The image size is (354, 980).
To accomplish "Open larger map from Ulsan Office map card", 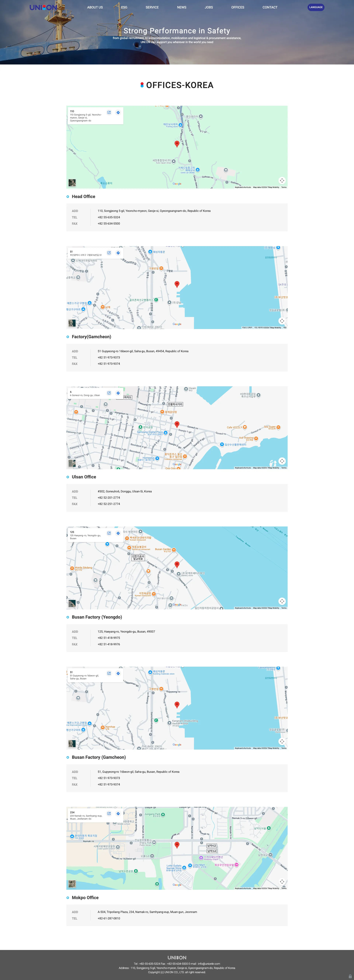I will coord(109,393).
